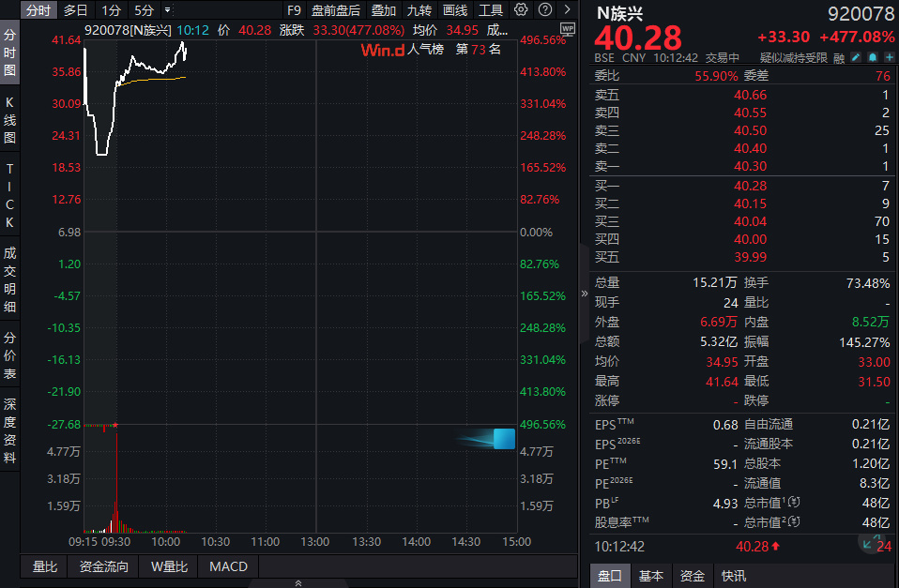Open the K线图 sidebar view
The width and height of the screenshot is (899, 588).
click(9, 120)
